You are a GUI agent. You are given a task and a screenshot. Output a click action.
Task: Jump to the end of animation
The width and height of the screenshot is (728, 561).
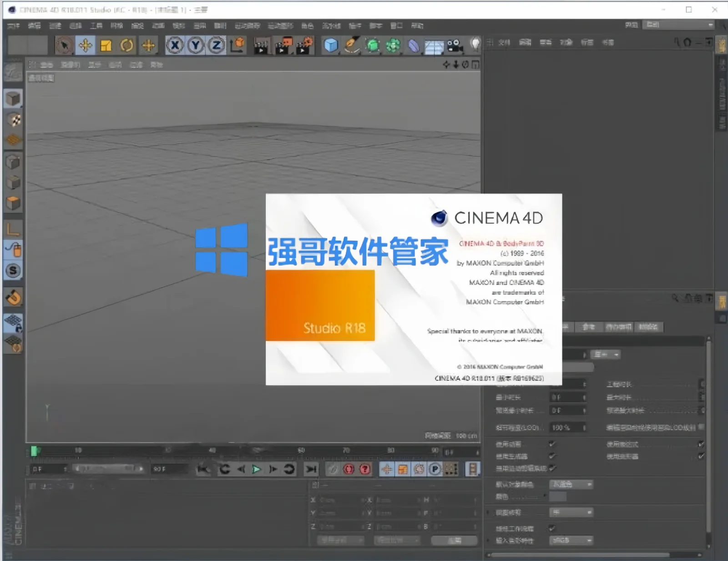pyautogui.click(x=311, y=469)
